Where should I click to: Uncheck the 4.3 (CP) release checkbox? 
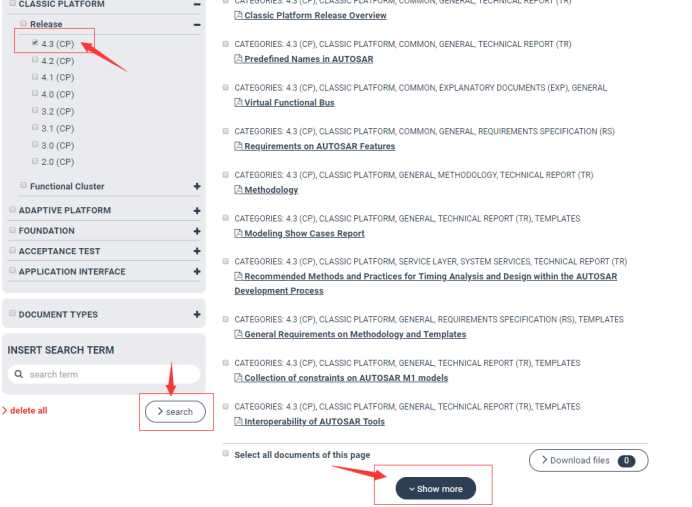[35, 43]
